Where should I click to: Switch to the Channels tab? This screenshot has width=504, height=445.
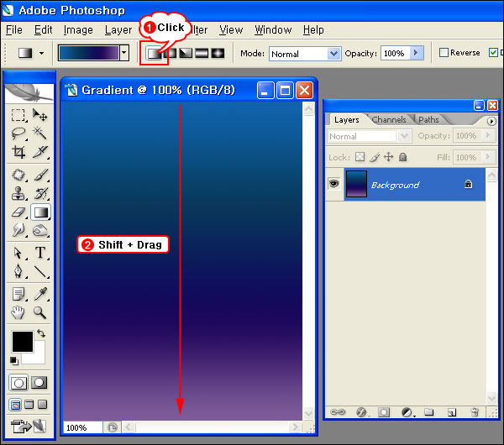click(389, 120)
